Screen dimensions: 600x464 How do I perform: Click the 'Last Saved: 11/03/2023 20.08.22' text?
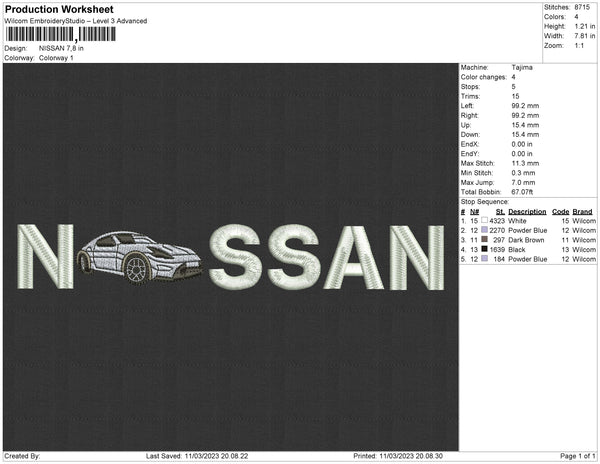pos(197,456)
